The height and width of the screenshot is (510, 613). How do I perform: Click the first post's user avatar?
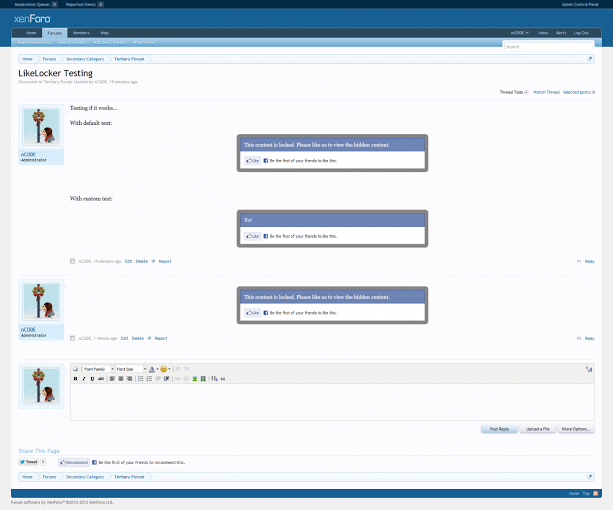[41, 127]
